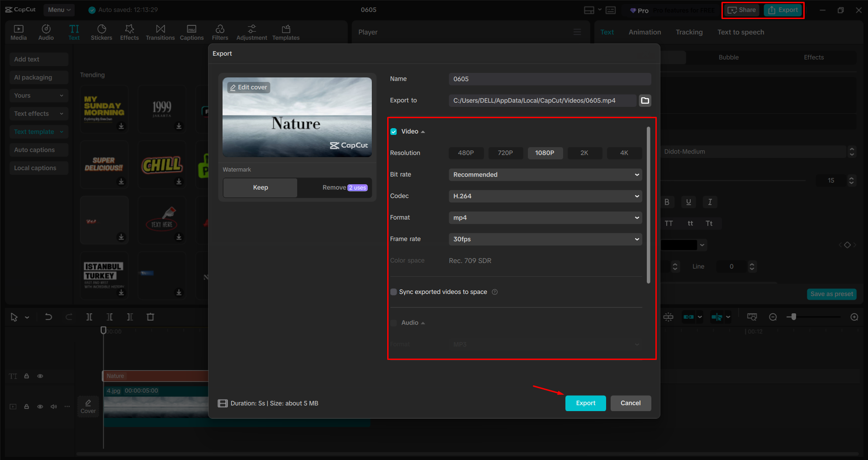868x460 pixels.
Task: Click Export in the dialog
Action: pos(585,403)
